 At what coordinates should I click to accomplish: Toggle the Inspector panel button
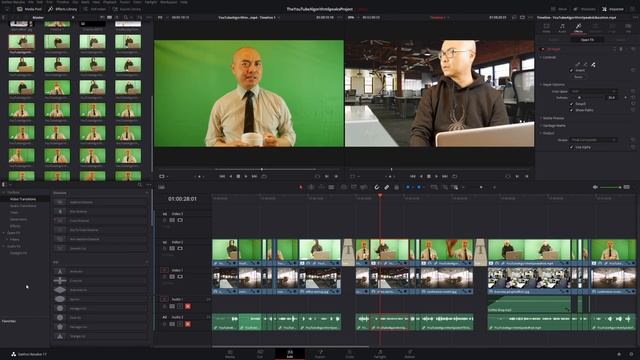click(x=613, y=9)
